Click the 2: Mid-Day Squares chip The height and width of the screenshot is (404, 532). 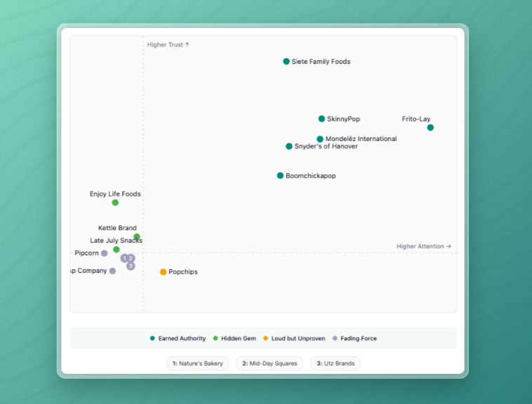(x=270, y=363)
